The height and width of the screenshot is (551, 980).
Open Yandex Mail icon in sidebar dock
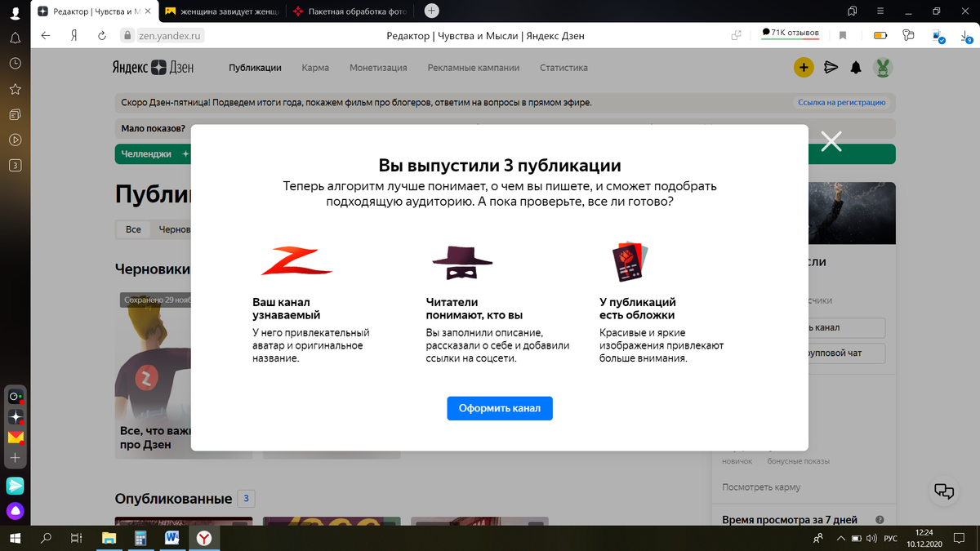click(x=16, y=438)
